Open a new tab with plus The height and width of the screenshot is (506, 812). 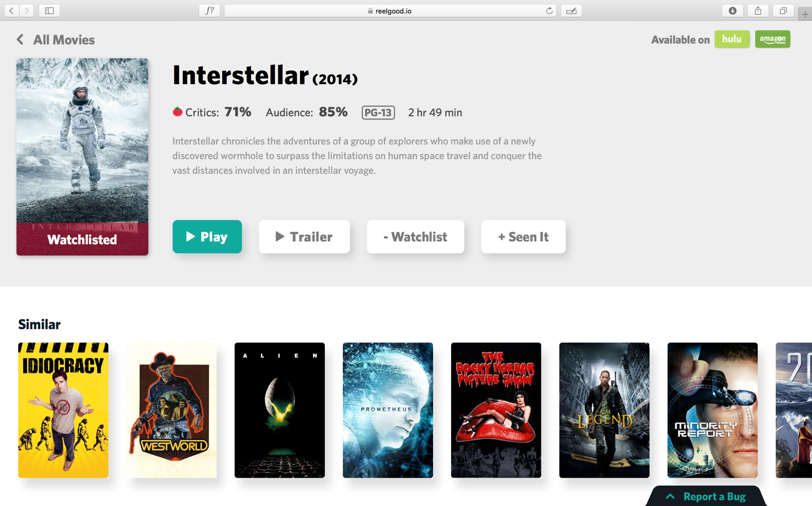click(x=805, y=14)
